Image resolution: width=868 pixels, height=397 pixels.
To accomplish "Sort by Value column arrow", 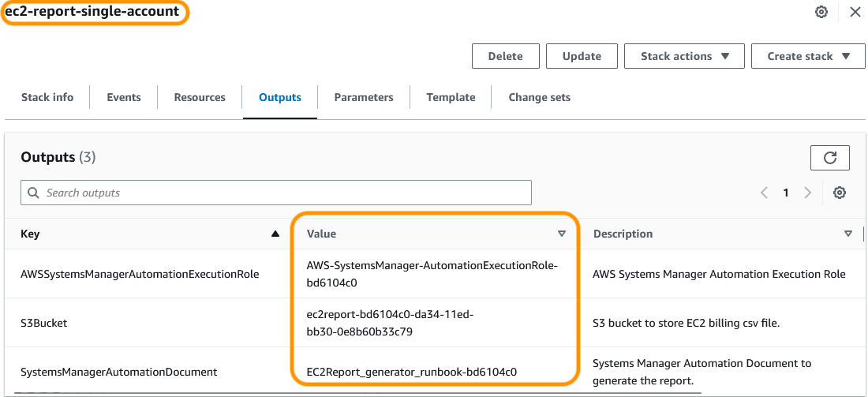I will pos(562,234).
